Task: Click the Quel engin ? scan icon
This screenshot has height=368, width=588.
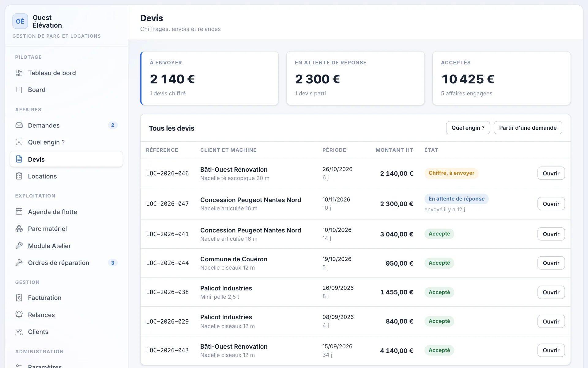Action: pyautogui.click(x=19, y=142)
